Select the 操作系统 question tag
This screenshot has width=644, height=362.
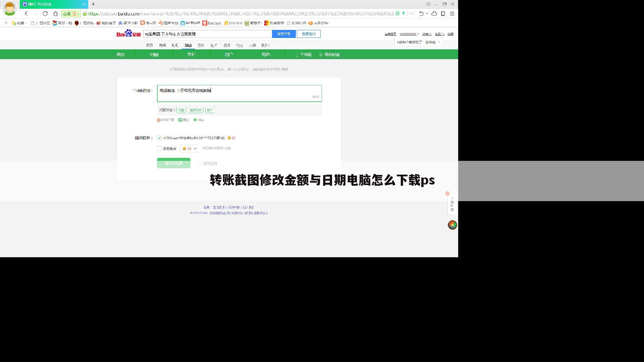pos(195,110)
